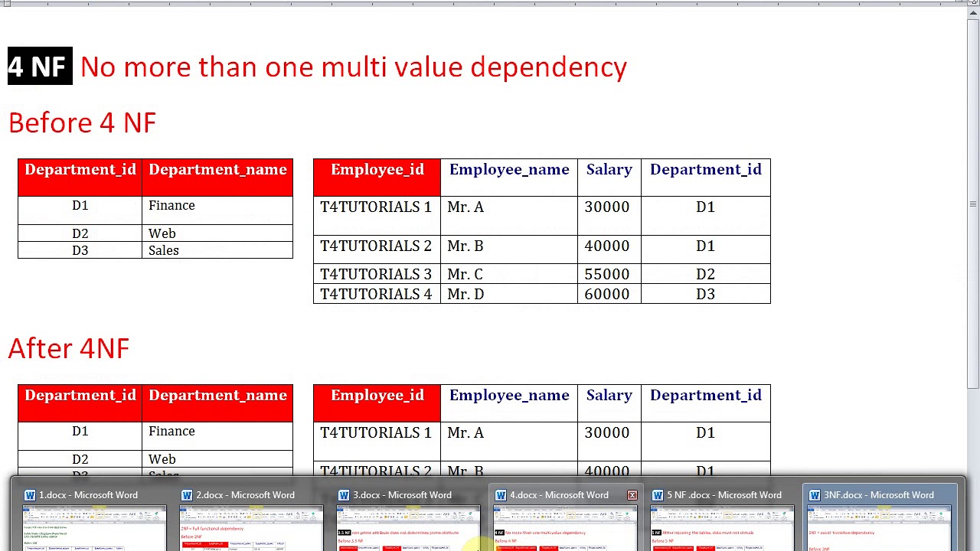This screenshot has width=980, height=551.
Task: Close the 4.docx preview with red X
Action: click(632, 495)
